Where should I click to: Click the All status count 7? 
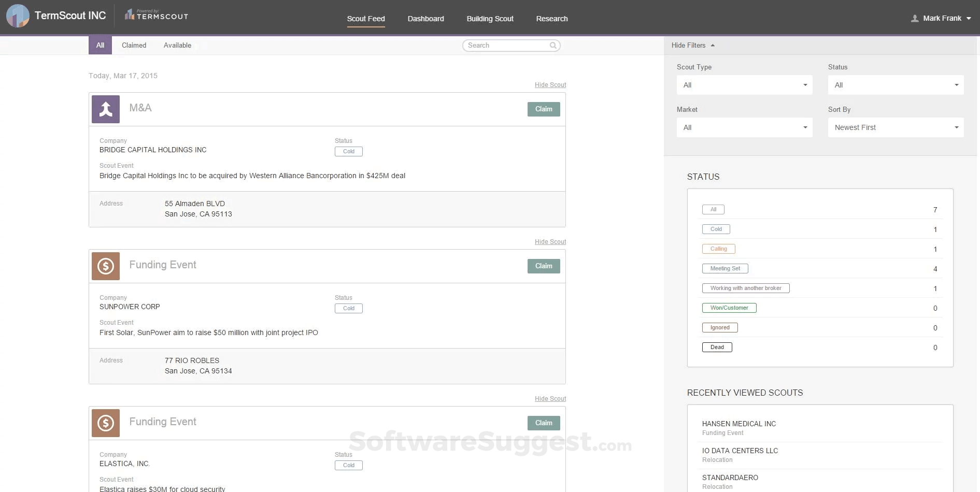[x=935, y=210]
